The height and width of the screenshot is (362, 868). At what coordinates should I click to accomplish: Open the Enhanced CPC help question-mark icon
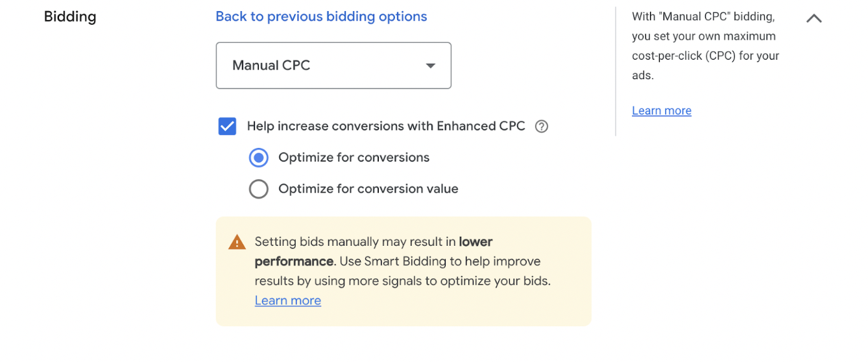tap(542, 127)
